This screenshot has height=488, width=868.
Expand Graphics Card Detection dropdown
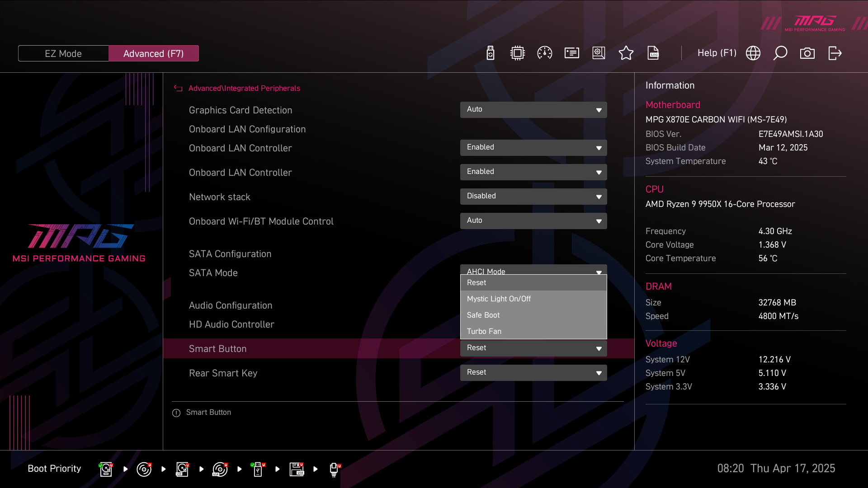[533, 109]
